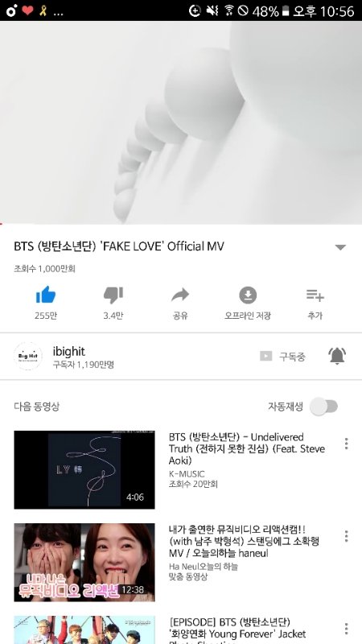Open options for Ha Neul reaction video

346,536
